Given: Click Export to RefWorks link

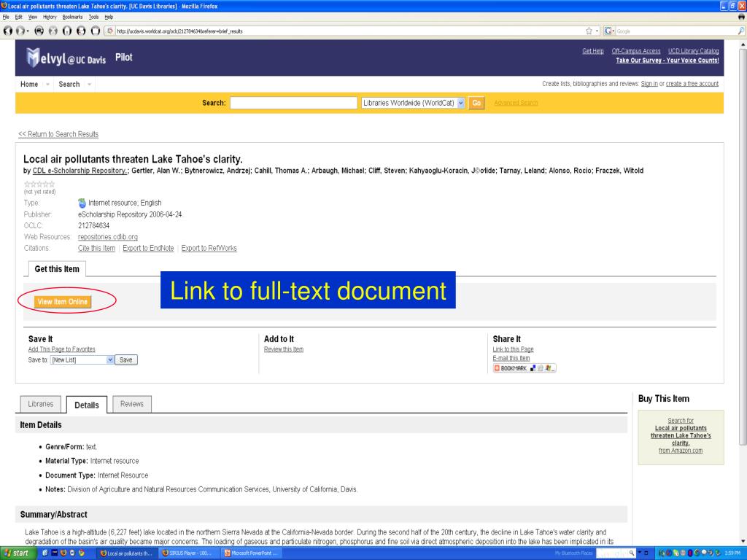Looking at the screenshot, I should pyautogui.click(x=209, y=248).
